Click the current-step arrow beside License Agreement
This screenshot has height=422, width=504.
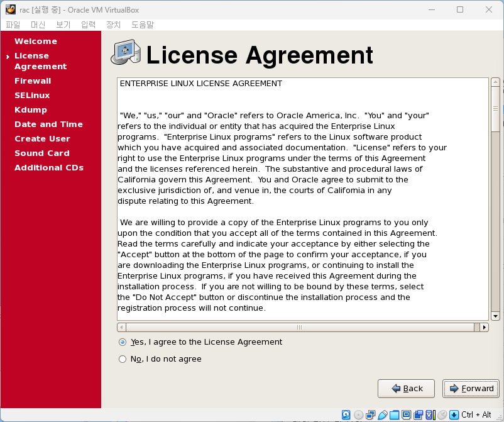(x=8, y=57)
